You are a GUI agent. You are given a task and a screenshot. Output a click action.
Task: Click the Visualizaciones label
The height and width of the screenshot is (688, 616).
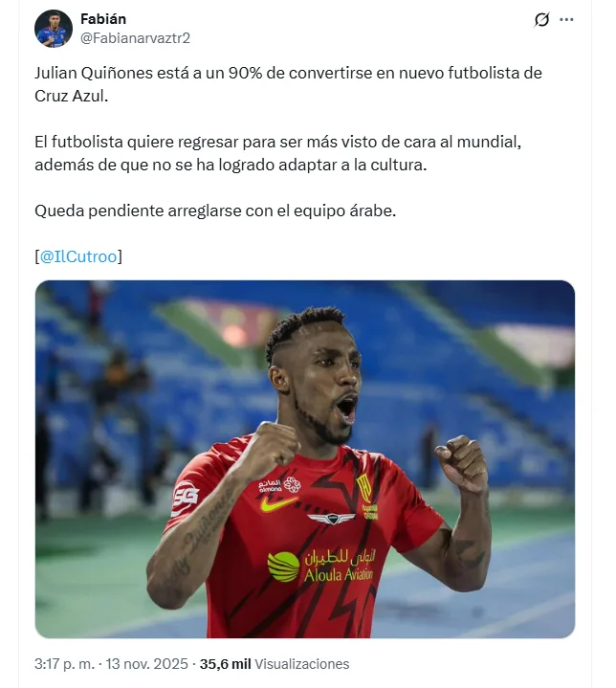pos(302,664)
